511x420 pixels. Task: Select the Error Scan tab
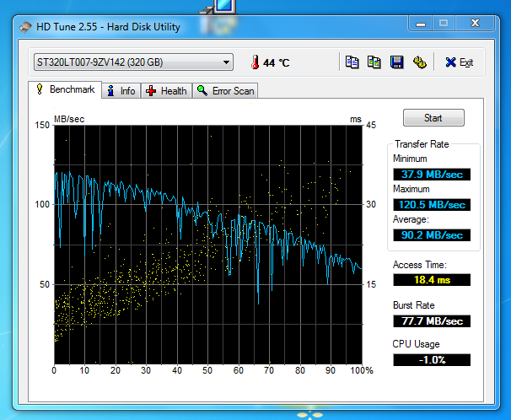[226, 90]
